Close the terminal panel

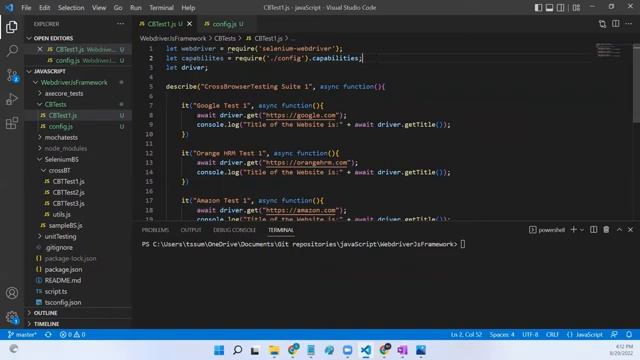(x=630, y=230)
